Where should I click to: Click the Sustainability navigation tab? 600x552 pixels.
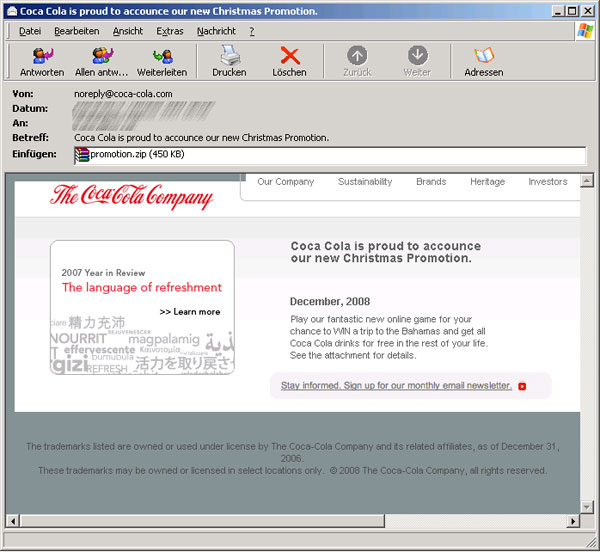click(365, 182)
